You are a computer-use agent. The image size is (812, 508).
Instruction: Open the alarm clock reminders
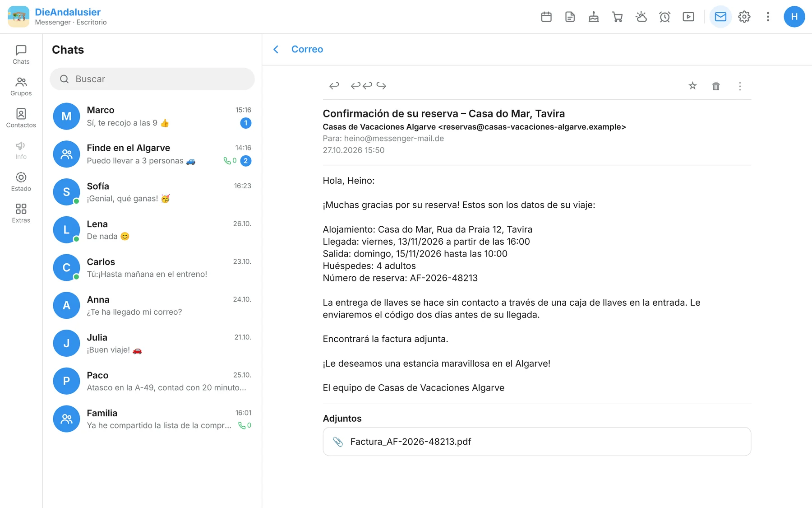tap(665, 17)
